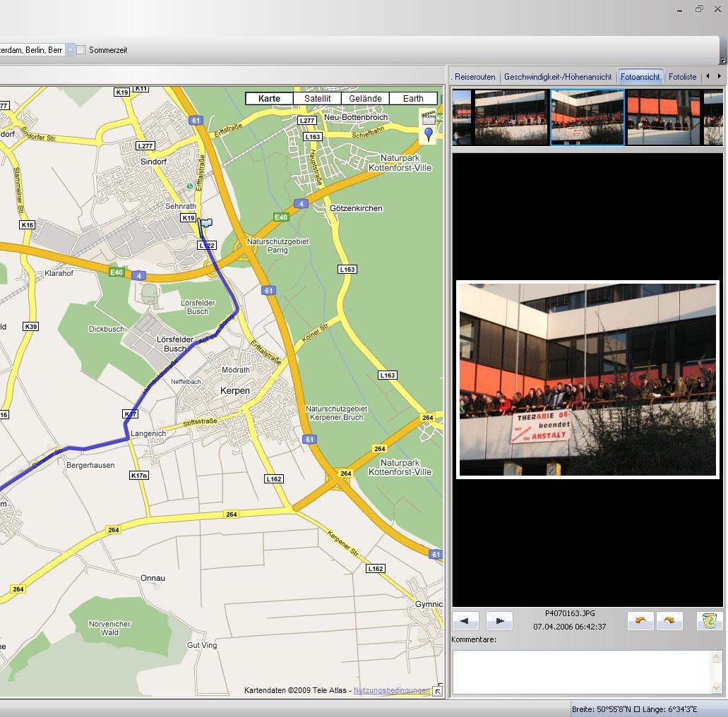Open the Geschwindigkeit-/Höhenansicht tab
Screen dimensions: 728x717
click(x=558, y=77)
